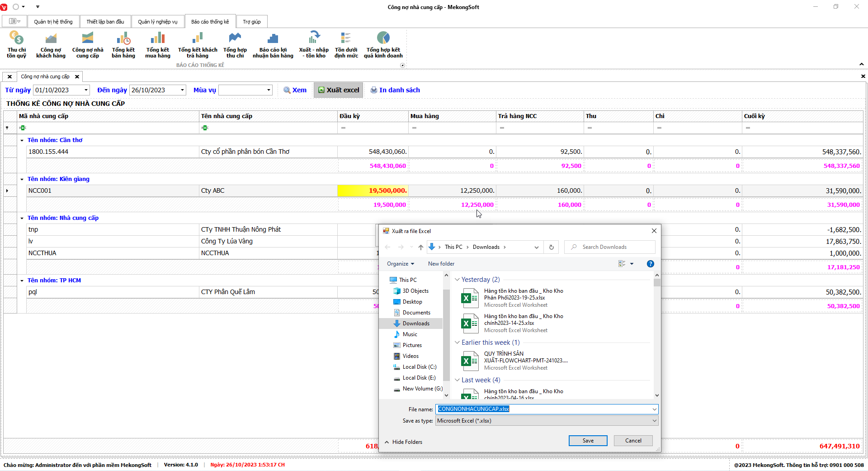Open the Thu chi tồn quỹ report
The width and height of the screenshot is (868, 471).
[x=16, y=44]
